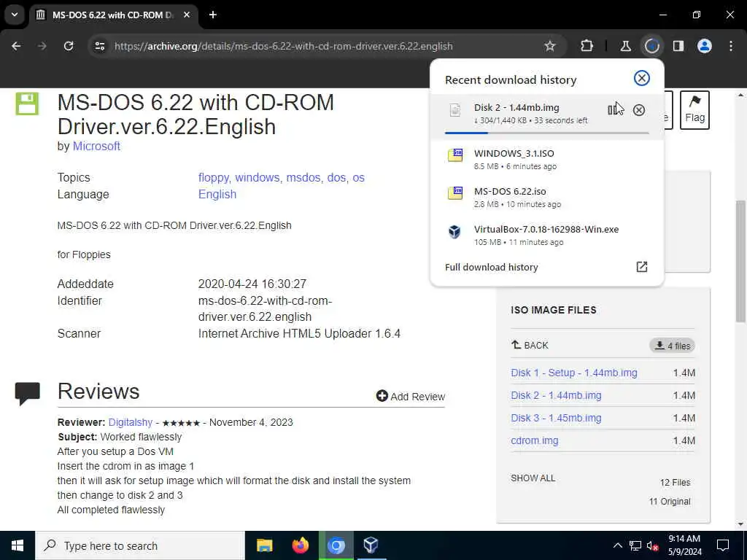The width and height of the screenshot is (747, 560).
Task: Flag this item
Action: click(694, 110)
